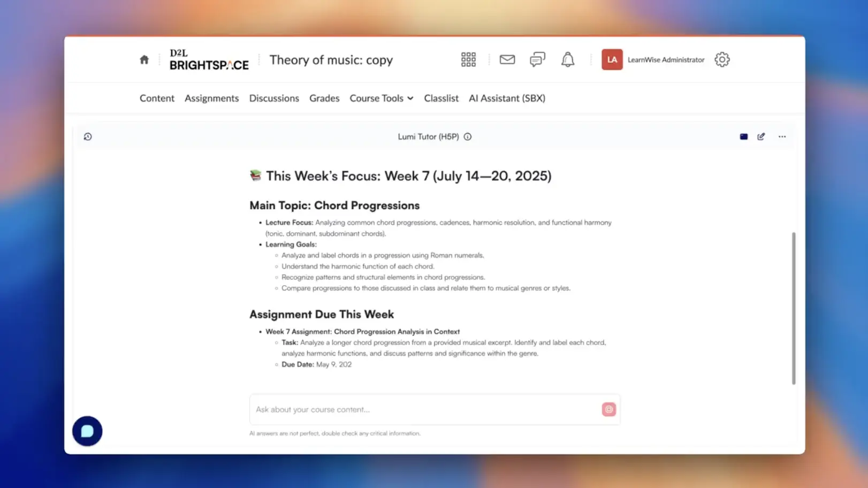Image resolution: width=868 pixels, height=488 pixels.
Task: Open the Grades tab
Action: click(324, 98)
